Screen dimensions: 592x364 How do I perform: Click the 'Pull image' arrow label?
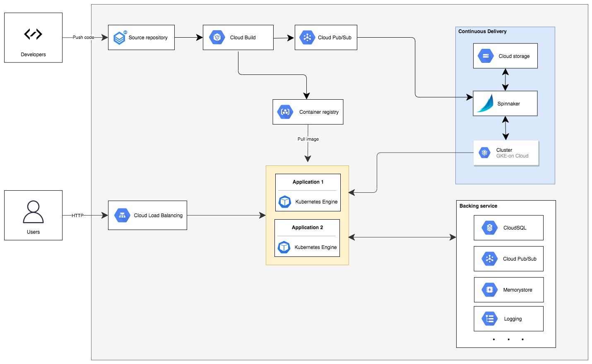click(308, 139)
